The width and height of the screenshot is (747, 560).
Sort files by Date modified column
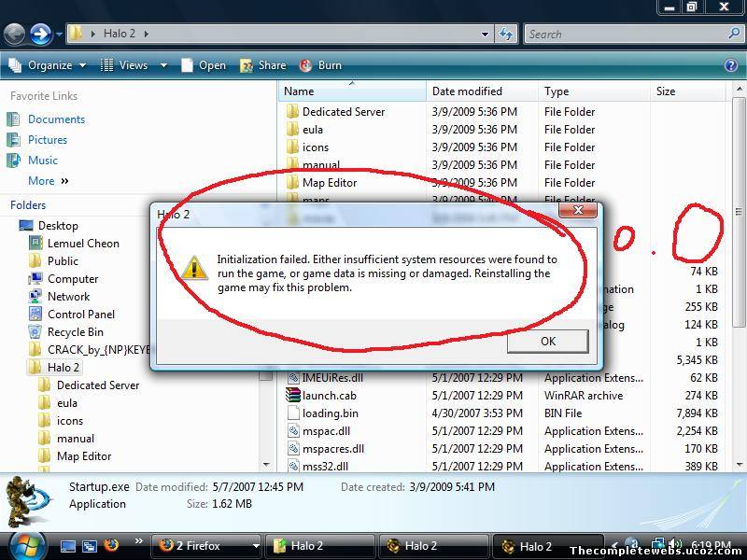482,91
